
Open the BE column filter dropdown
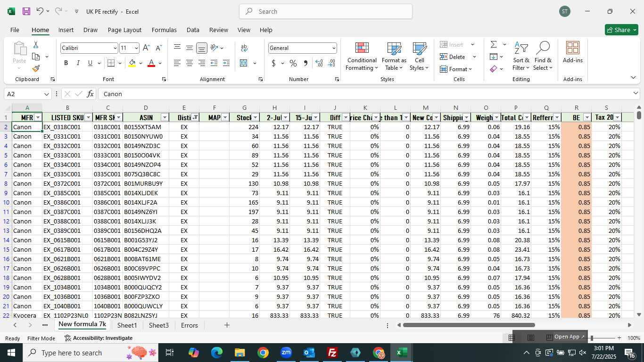click(587, 117)
